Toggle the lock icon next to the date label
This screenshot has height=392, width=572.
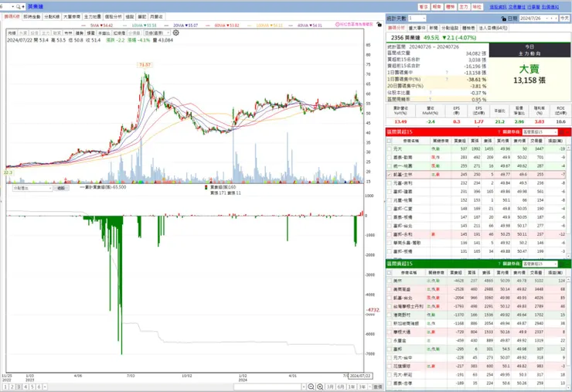[504, 19]
